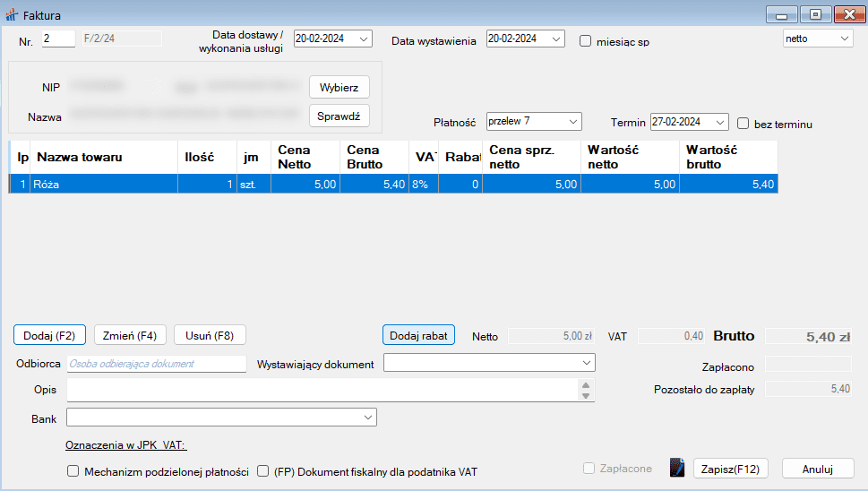This screenshot has height=491, width=868.
Task: Check 'Mechanizm podzielonej płatności' option
Action: coord(73,471)
